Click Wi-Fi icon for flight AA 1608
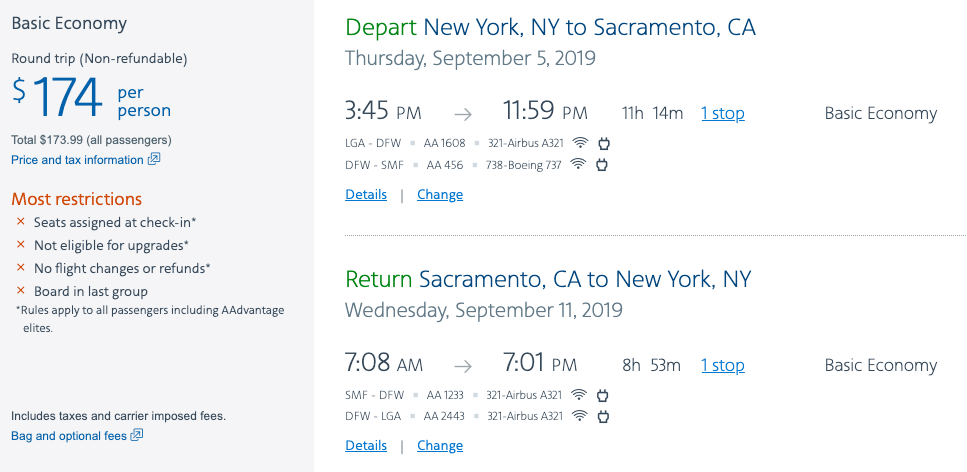967x472 pixels. [580, 143]
